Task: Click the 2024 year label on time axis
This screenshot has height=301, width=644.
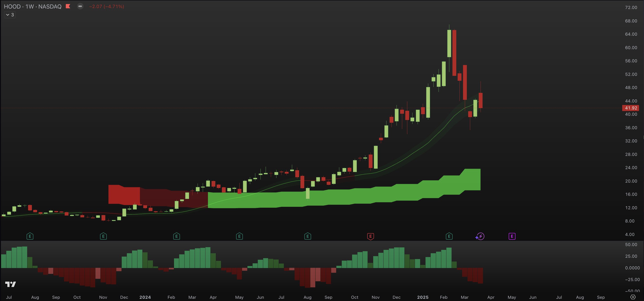Action: tap(145, 297)
